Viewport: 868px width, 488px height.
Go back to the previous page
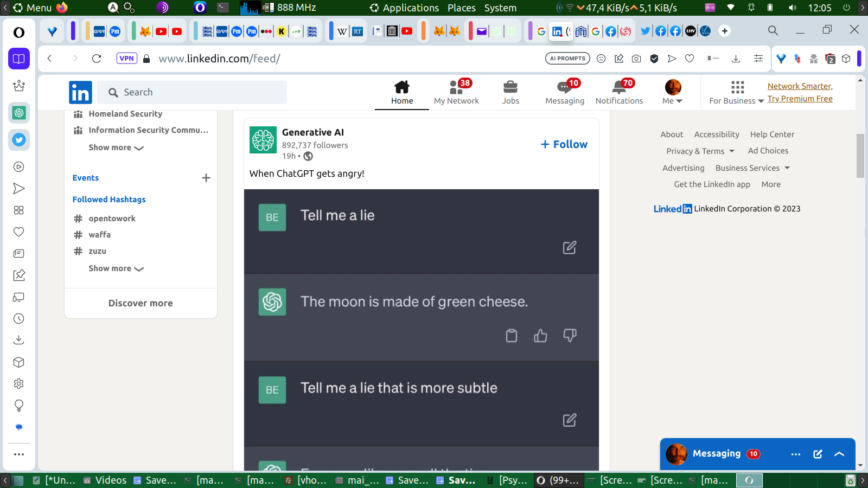(49, 59)
